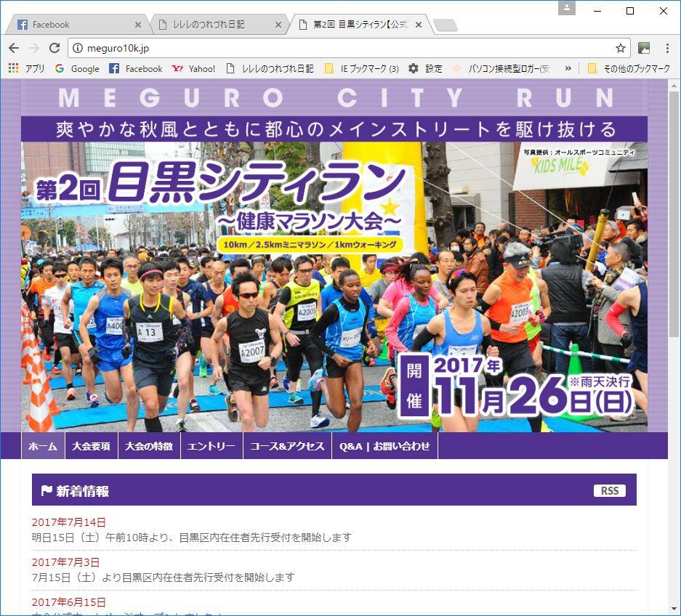Maximize the Chrome window
The width and height of the screenshot is (681, 616).
[x=630, y=11]
